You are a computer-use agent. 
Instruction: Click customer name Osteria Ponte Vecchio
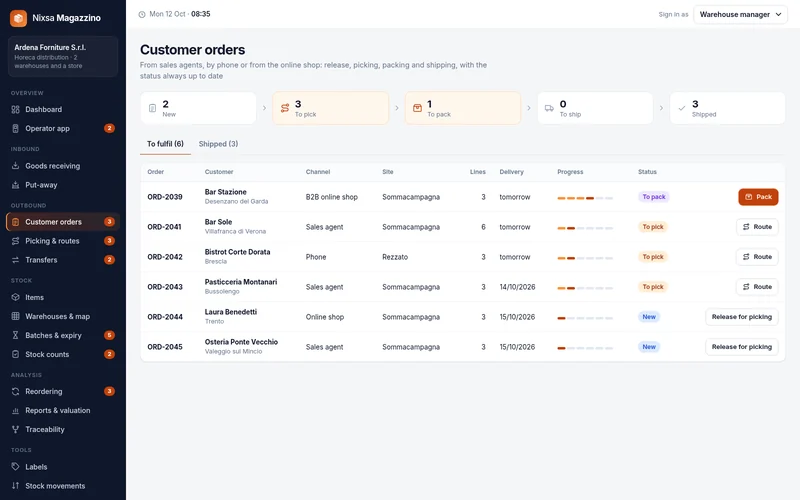click(x=241, y=342)
